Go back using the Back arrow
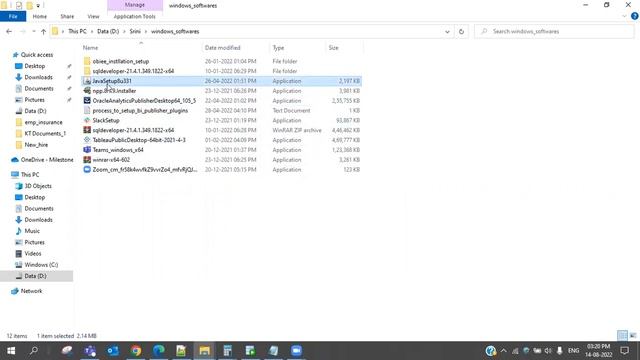The image size is (640, 360). (9, 31)
